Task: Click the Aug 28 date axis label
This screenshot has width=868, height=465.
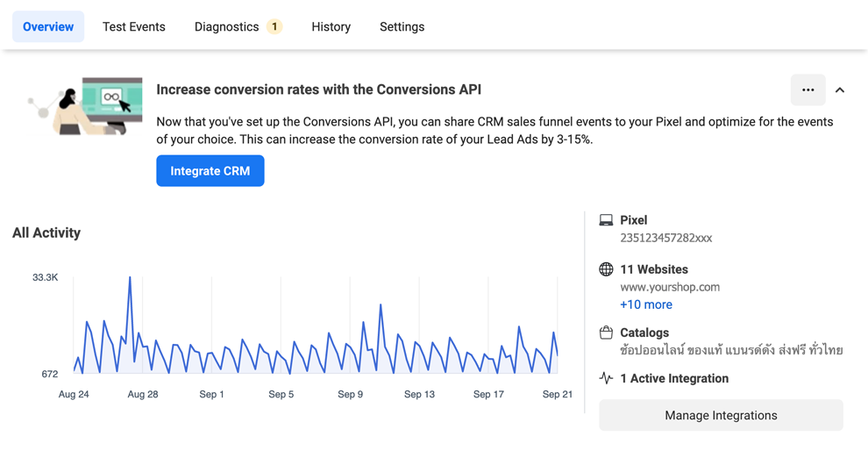Action: click(143, 394)
